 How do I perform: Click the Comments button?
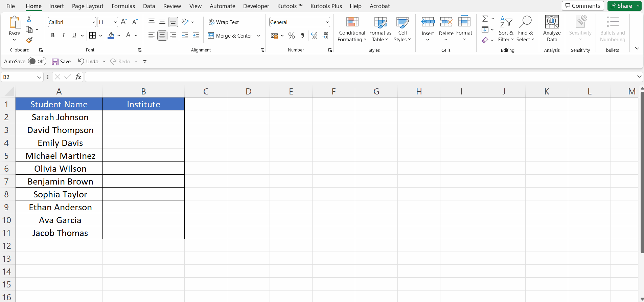pos(583,6)
